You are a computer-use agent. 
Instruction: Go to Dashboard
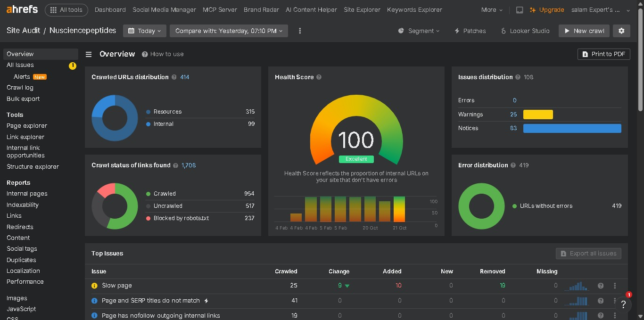point(110,10)
